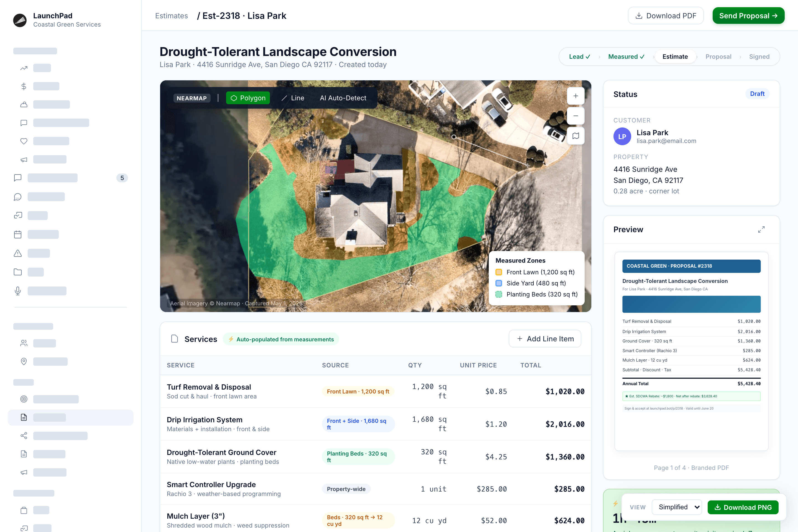
Task: Select the Mulch Layer (3") row
Action: [x=376, y=520]
